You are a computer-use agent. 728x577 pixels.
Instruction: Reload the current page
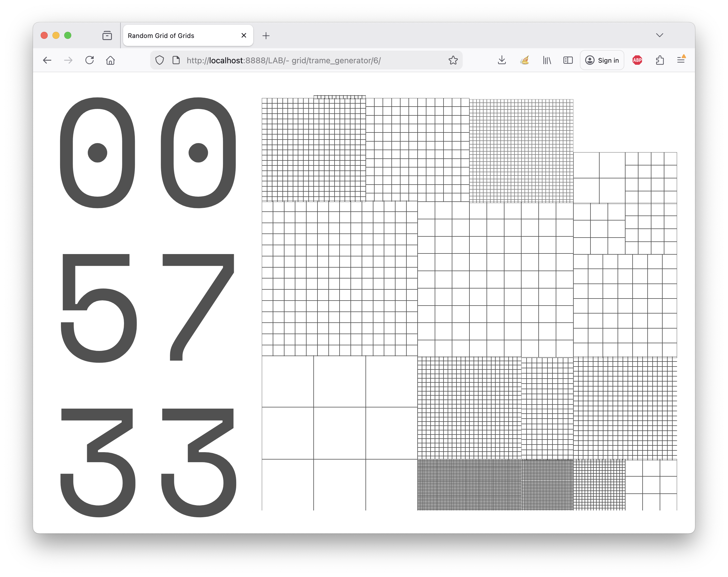point(90,60)
